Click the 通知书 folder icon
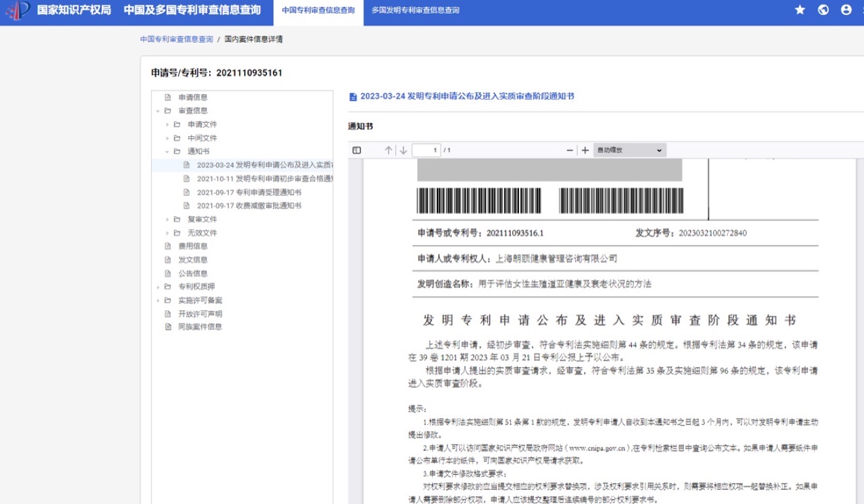The height and width of the screenshot is (504, 864). [x=177, y=152]
